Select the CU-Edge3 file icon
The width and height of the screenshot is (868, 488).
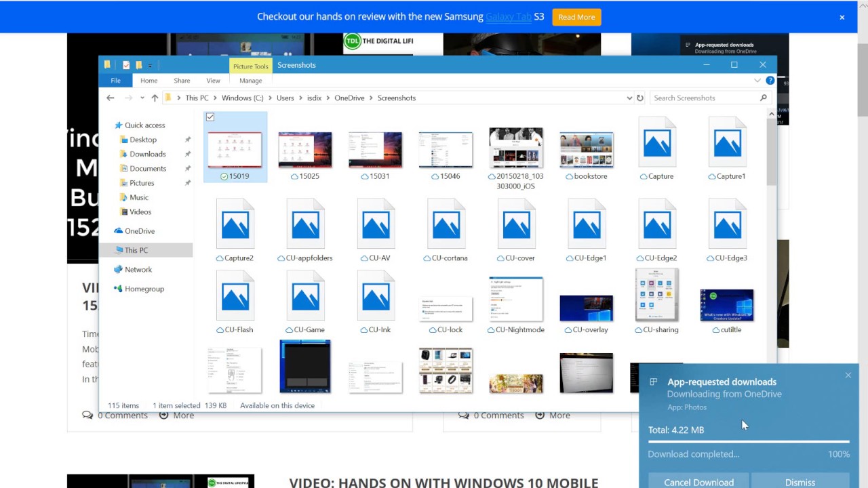(727, 224)
